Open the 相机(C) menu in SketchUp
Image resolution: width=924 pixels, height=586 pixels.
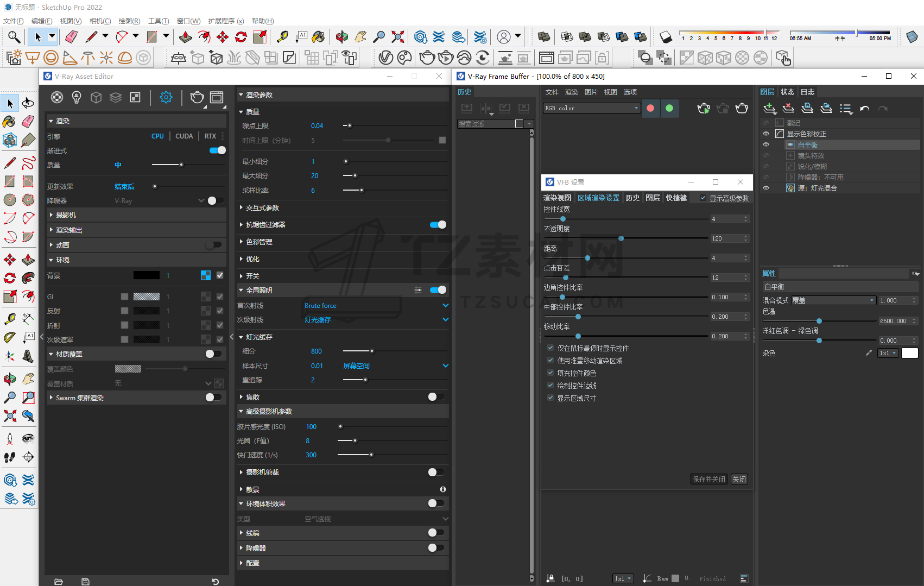pos(100,21)
